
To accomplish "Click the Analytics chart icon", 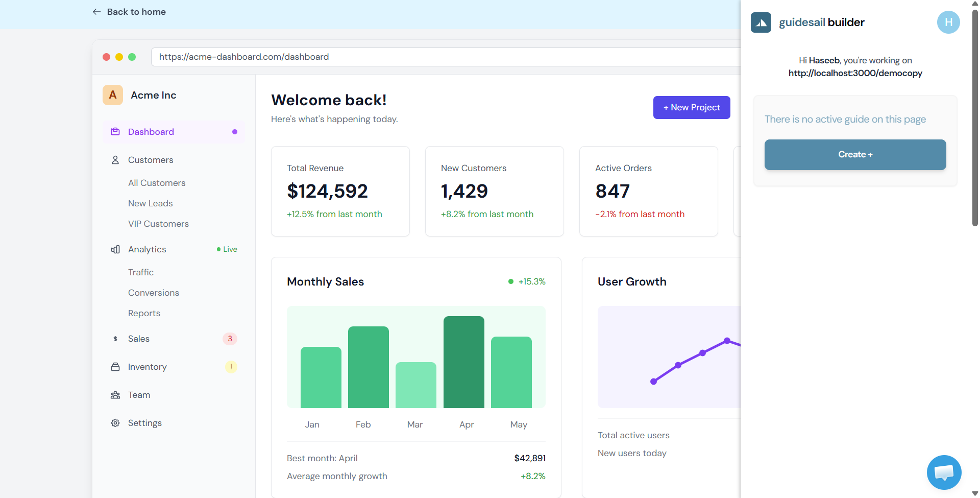I will click(x=115, y=249).
